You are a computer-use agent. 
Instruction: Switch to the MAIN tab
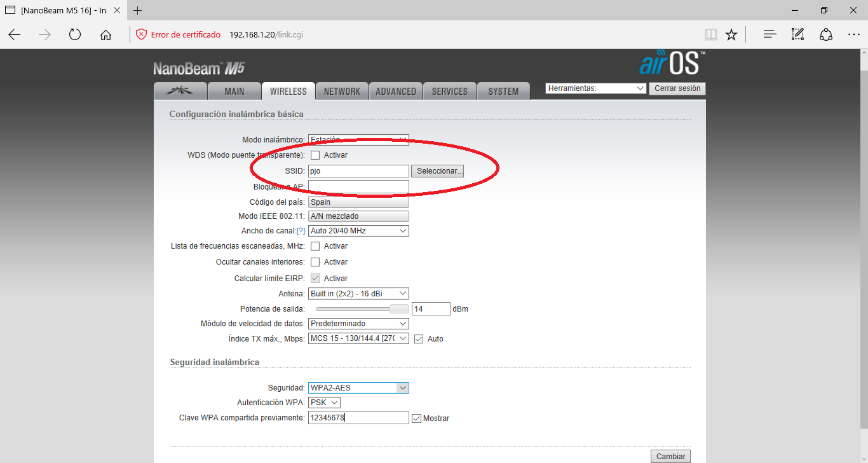pos(234,92)
